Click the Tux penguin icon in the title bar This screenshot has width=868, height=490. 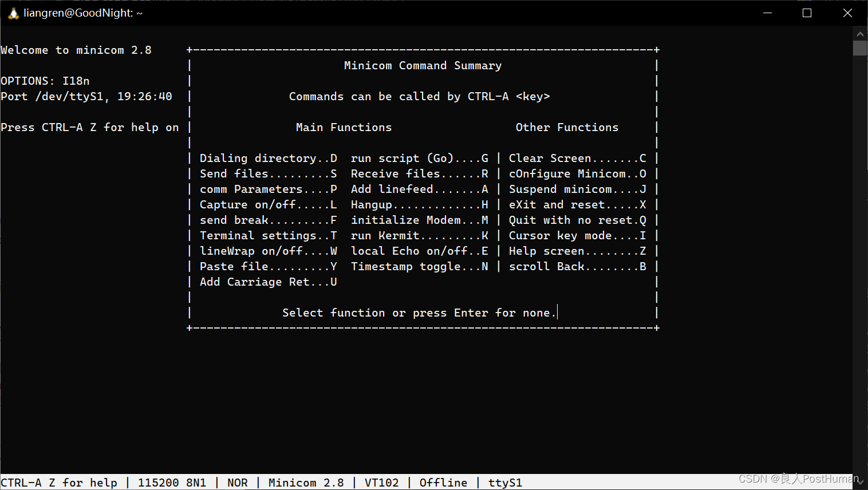click(x=13, y=12)
